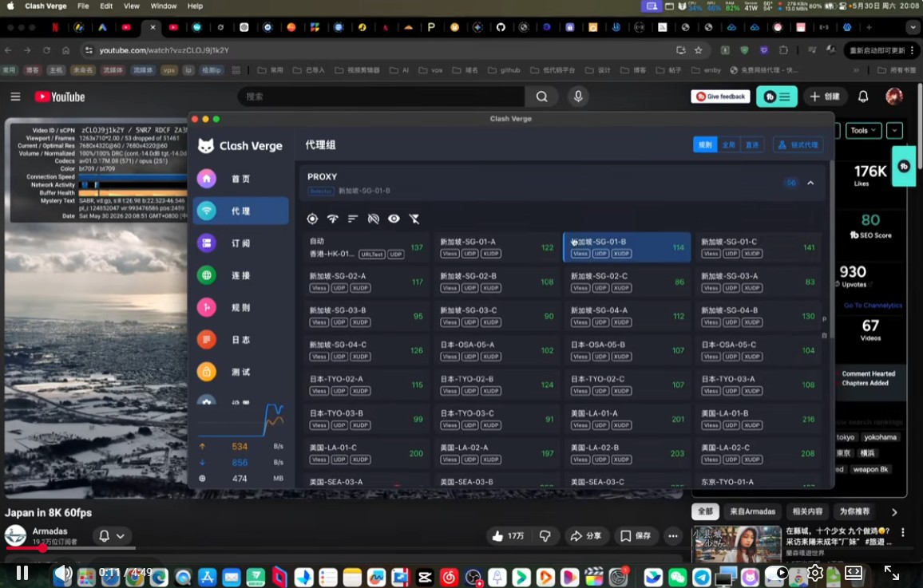The width and height of the screenshot is (923, 588).
Task: Click the Give feedback button
Action: (720, 97)
